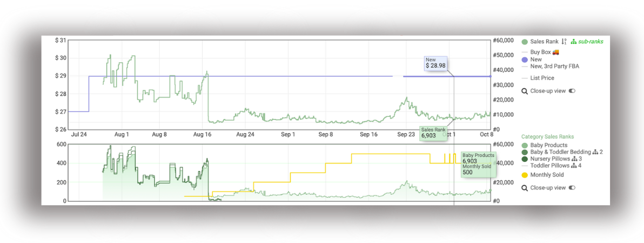Click the upper chart magnifier icon
Image resolution: width=644 pixels, height=243 pixels.
tap(525, 91)
